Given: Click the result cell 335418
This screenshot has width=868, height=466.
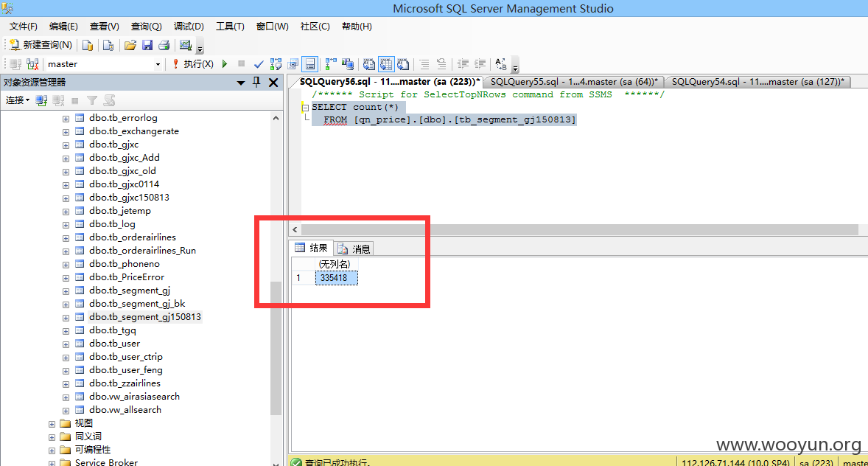Looking at the screenshot, I should (x=337, y=277).
